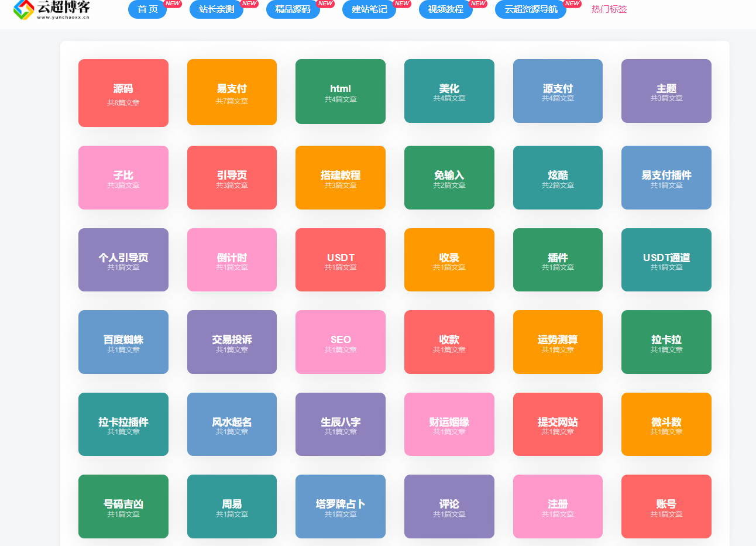Viewport: 756px width, 546px height.
Task: Open the 易支付 tag card
Action: pyautogui.click(x=232, y=92)
